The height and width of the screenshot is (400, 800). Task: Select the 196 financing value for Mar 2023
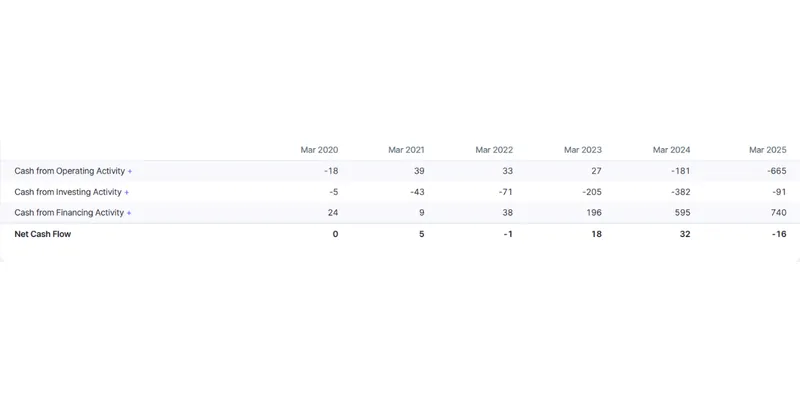594,212
